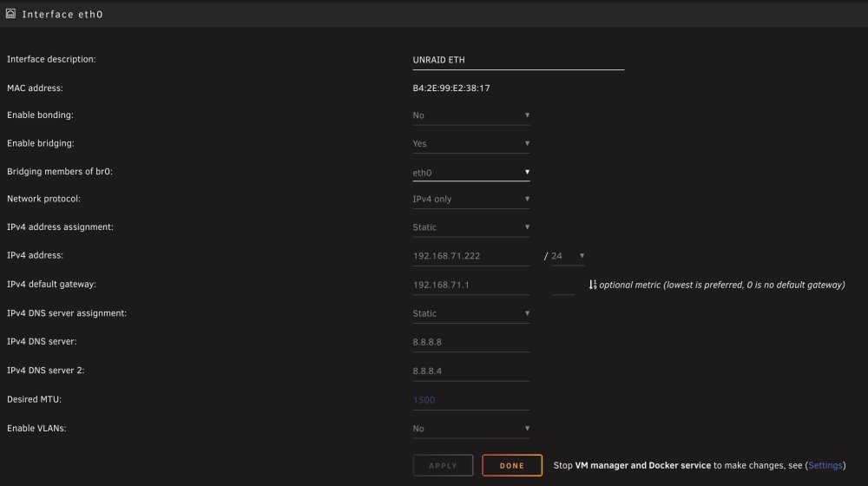Click the IPv4 default gateway field

[x=471, y=285]
